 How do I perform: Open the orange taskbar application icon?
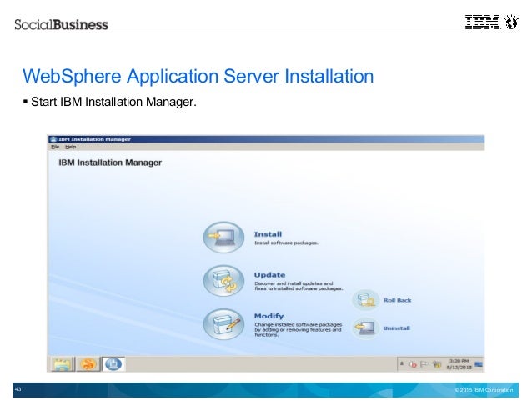tap(88, 364)
